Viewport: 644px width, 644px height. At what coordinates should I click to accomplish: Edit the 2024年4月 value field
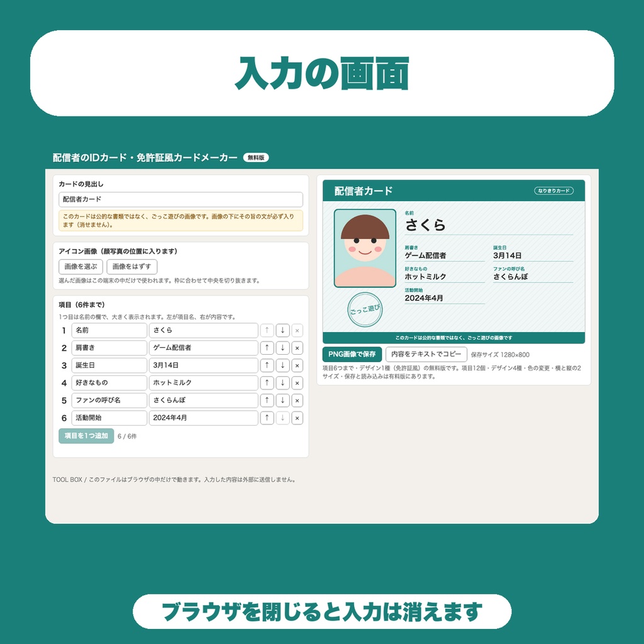pos(203,418)
